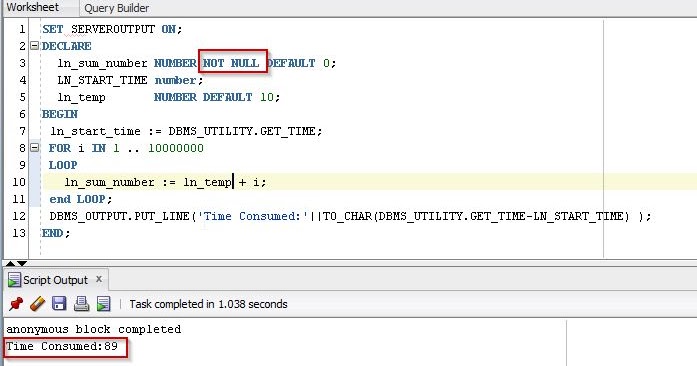The width and height of the screenshot is (697, 366).
Task: Click 'anonymous block completed' output line
Action: point(93,330)
